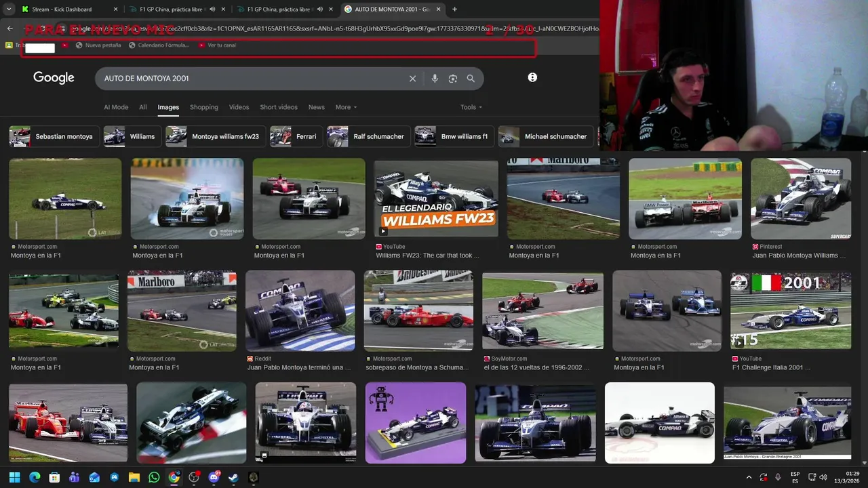Image resolution: width=868 pixels, height=488 pixels.
Task: Open 'sobrepaso de Montoya a Schuma...' result
Action: tap(417, 367)
